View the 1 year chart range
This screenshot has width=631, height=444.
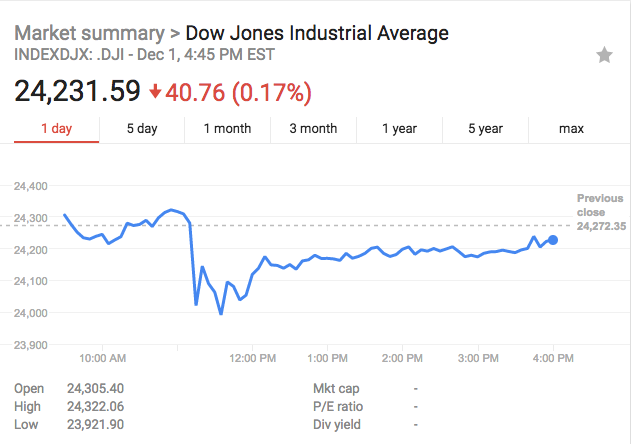pos(399,128)
